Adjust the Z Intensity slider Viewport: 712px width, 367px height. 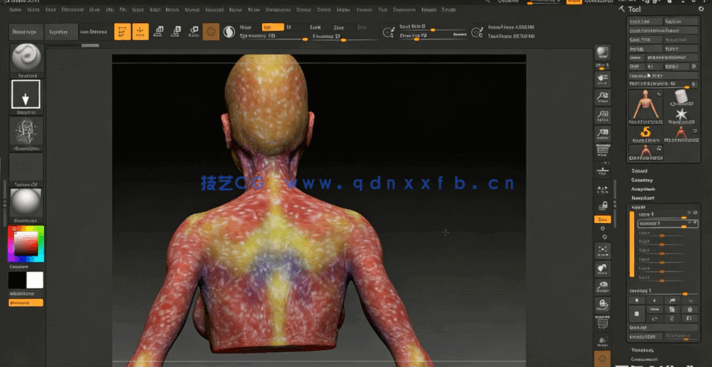[x=344, y=36]
